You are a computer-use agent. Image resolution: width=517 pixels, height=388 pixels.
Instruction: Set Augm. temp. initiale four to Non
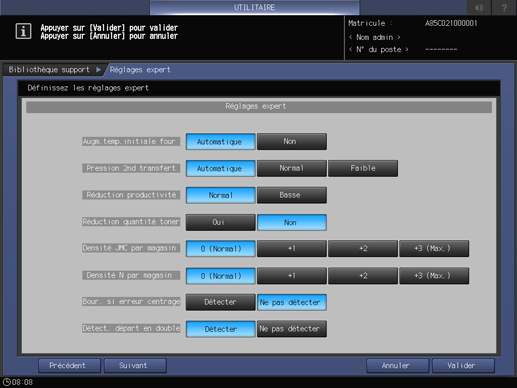click(x=292, y=142)
